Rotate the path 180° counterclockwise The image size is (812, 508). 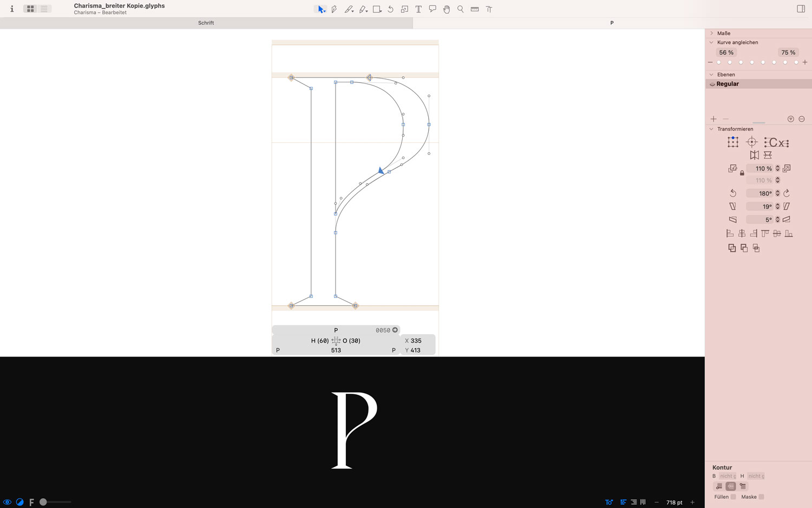point(733,193)
